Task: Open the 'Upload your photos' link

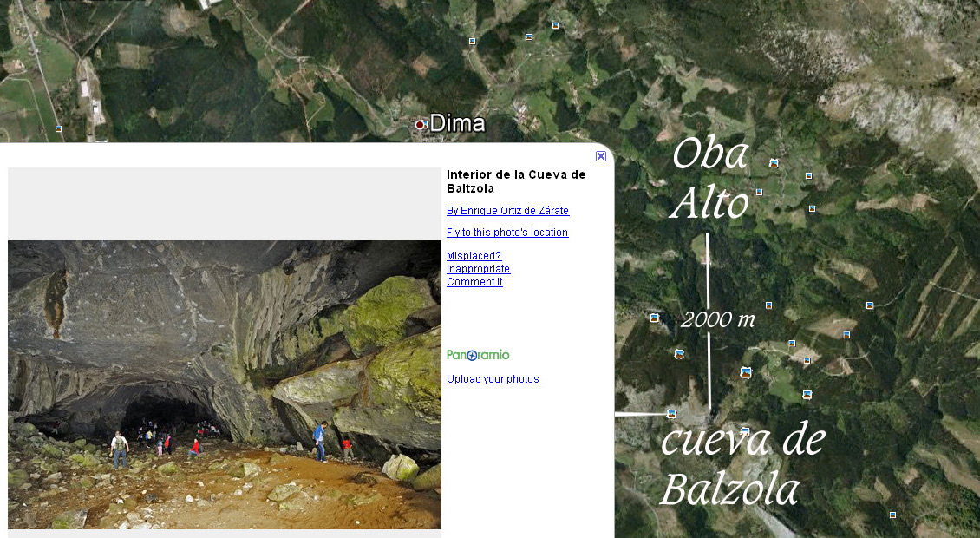Action: [x=493, y=379]
